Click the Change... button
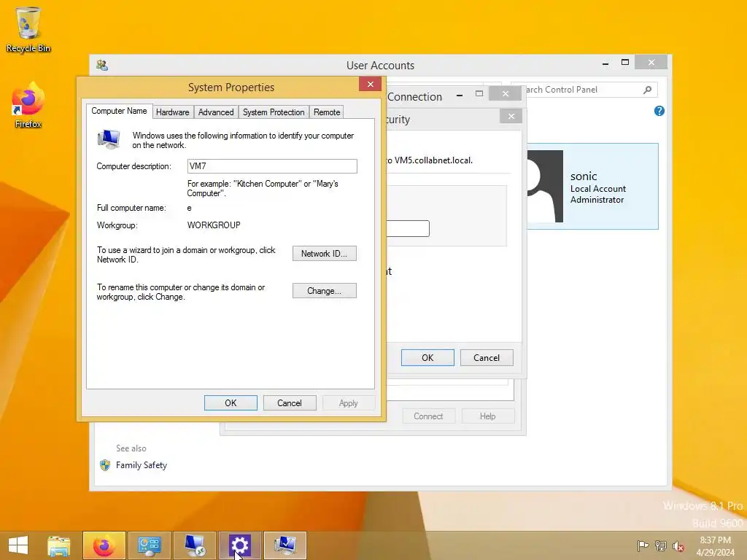The width and height of the screenshot is (747, 560). 325,290
